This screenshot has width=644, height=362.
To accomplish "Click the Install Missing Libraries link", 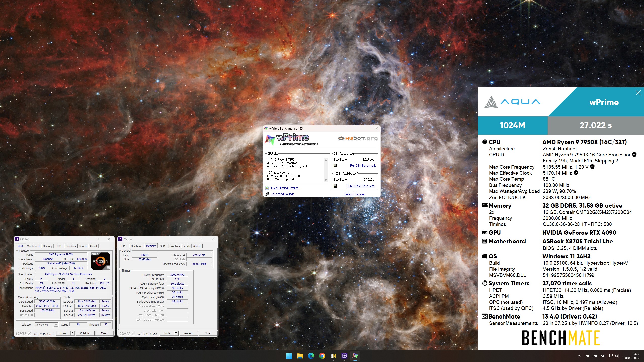I will click(x=285, y=188).
